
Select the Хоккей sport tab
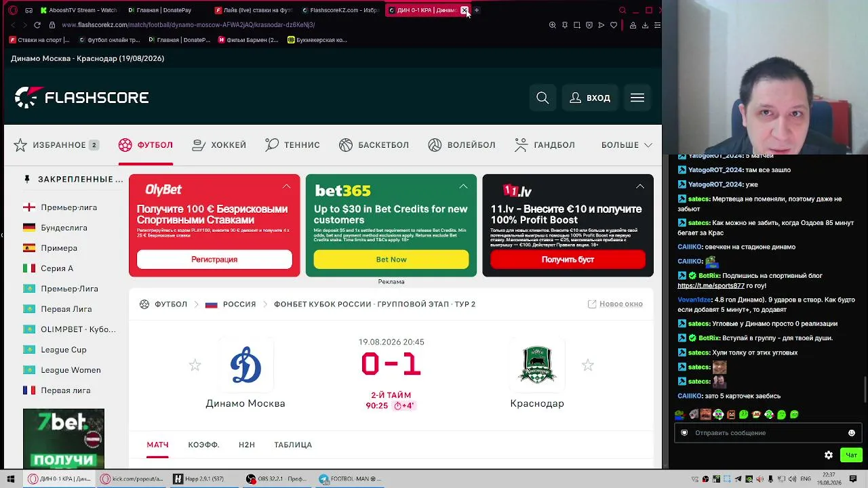[219, 145]
